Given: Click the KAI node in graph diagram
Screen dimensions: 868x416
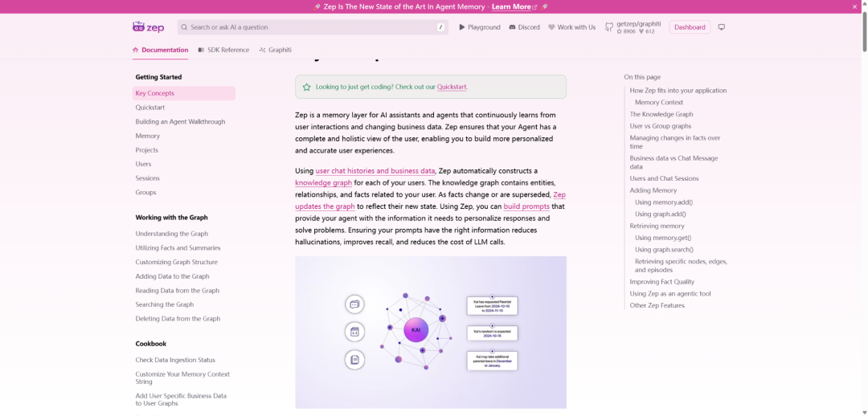Looking at the screenshot, I should 416,330.
